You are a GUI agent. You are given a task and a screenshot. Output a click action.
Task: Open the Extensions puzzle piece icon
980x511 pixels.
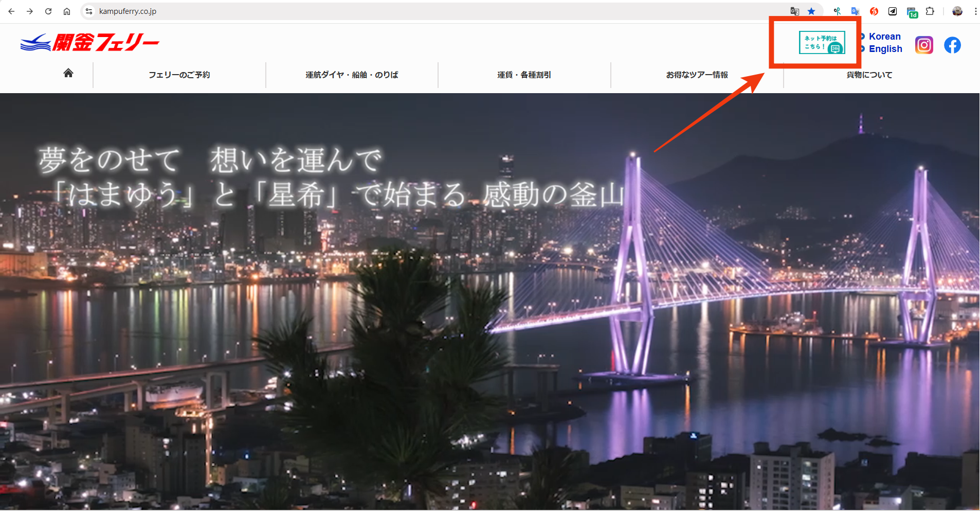[x=930, y=11]
